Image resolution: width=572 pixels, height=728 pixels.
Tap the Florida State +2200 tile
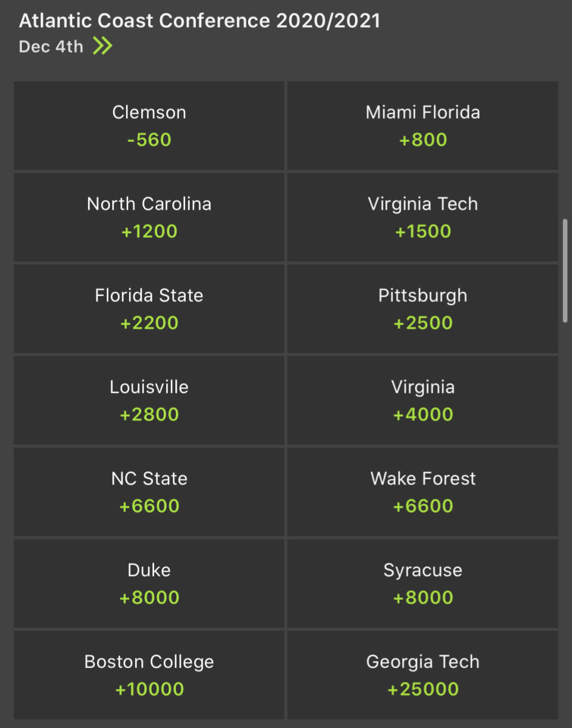149,309
